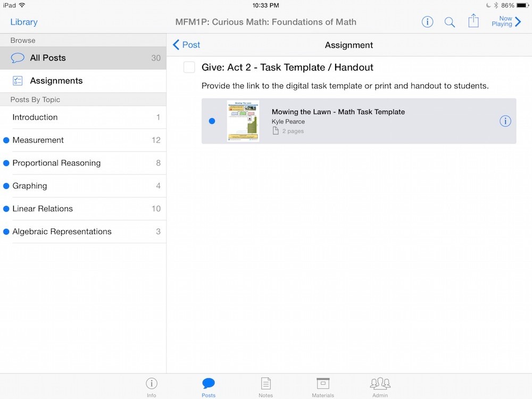Screen dimensions: 532x399
Task: Switch to the Info tab
Action: tap(152, 387)
